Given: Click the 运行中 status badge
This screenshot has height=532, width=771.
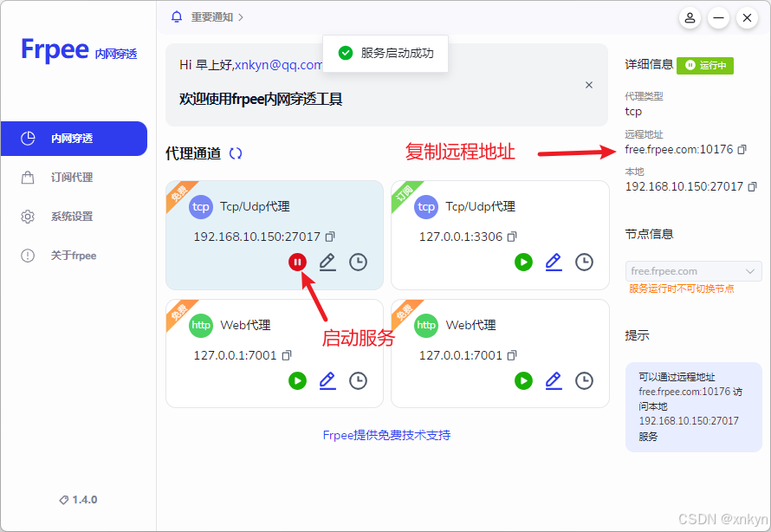Looking at the screenshot, I should click(x=704, y=65).
